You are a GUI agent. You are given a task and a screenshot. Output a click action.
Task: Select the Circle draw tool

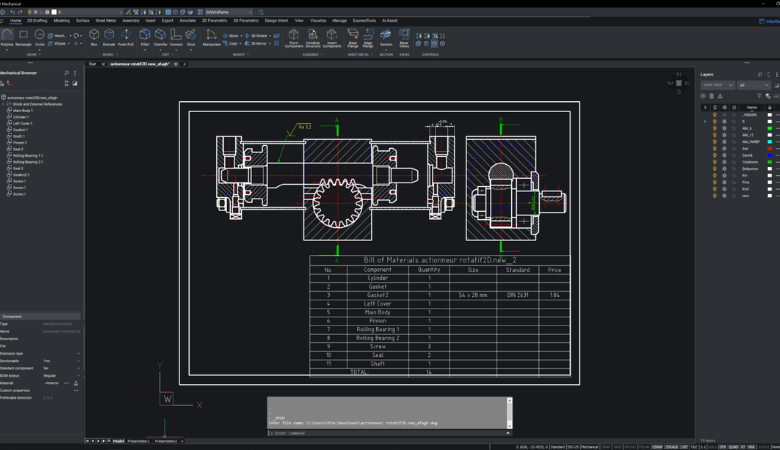[x=39, y=38]
